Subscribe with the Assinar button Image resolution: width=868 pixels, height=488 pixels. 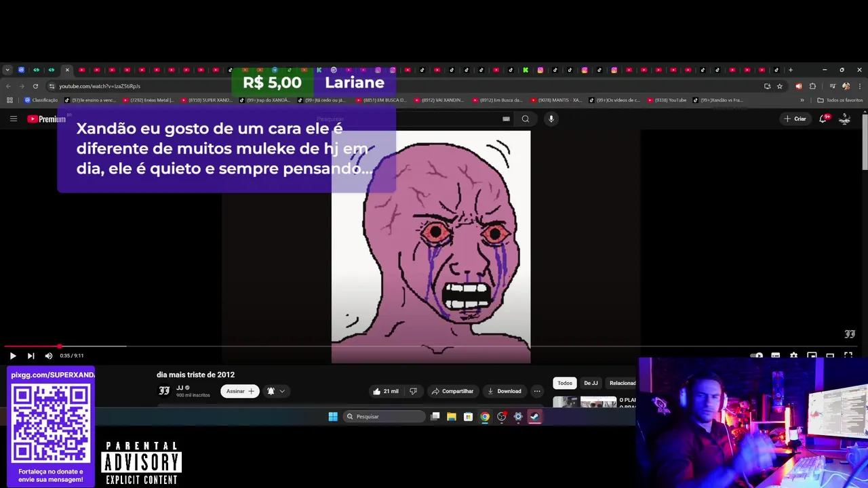[240, 391]
